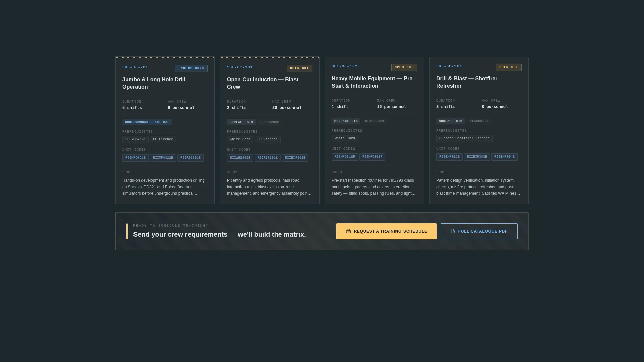Click the 'READY TO SCHEDULE TRAINING?' label
Image resolution: width=644 pixels, height=362 pixels.
point(171,226)
